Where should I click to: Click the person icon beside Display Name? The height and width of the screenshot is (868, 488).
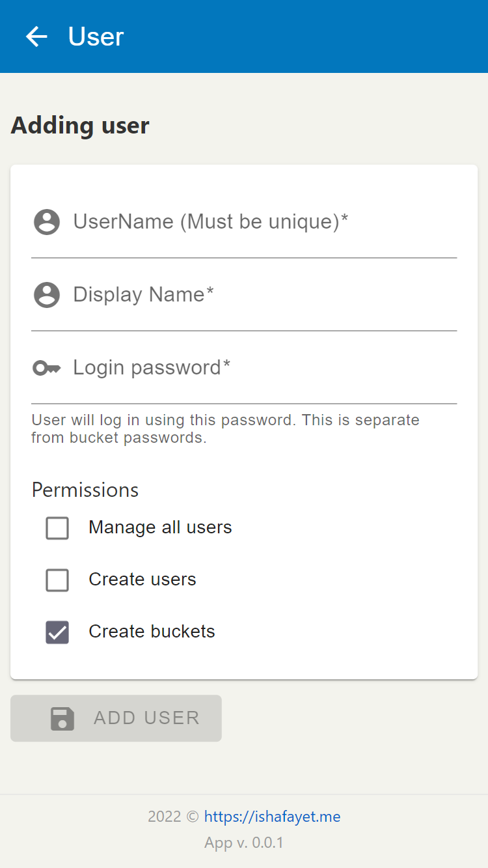[47, 295]
